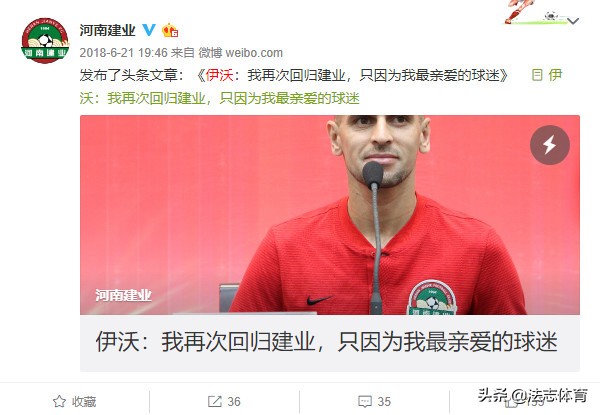600x415 pixels.
Task: Click the blue verified V badge
Action: click(149, 30)
